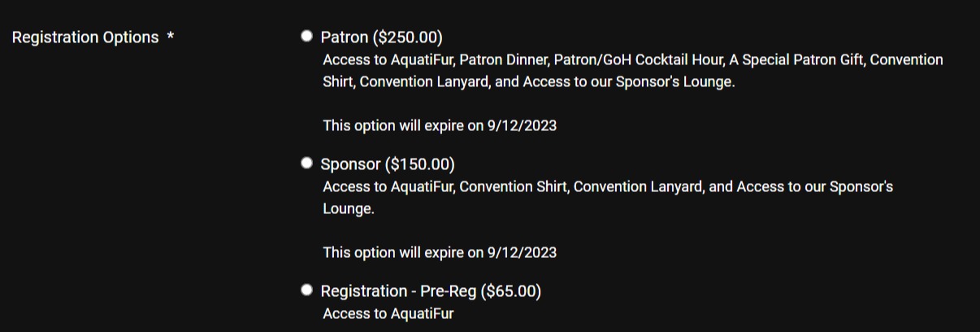Click the "Sponsor ($150.00)" option label

[388, 164]
